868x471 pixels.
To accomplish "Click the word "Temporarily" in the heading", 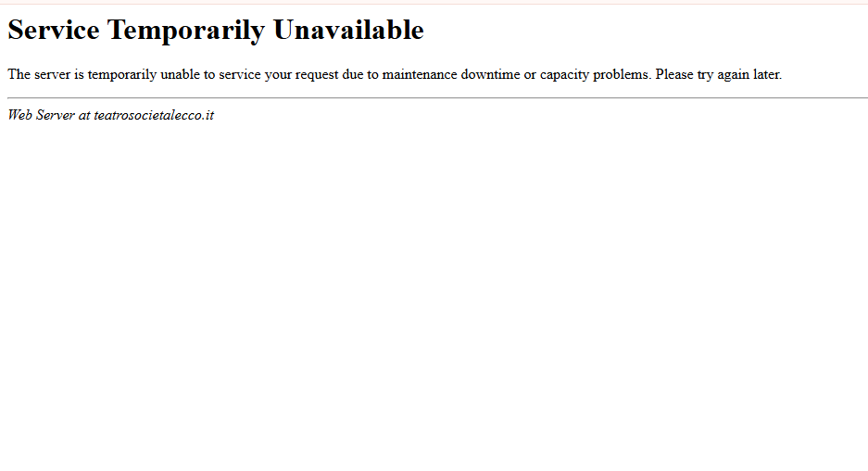I will click(x=186, y=31).
